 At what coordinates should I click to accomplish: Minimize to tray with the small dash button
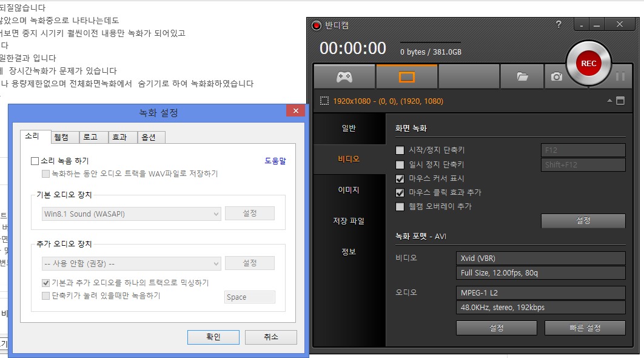pos(581,25)
